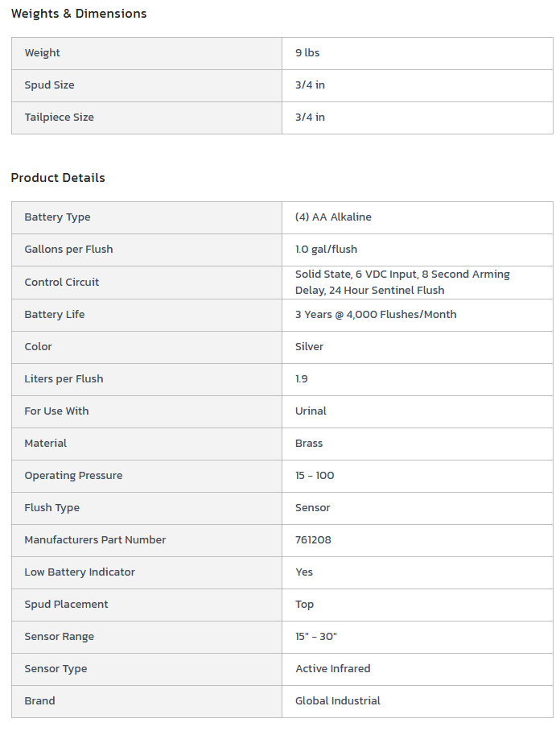The width and height of the screenshot is (560, 731).
Task: Click the Low Battery Indicator label
Action: pos(80,572)
